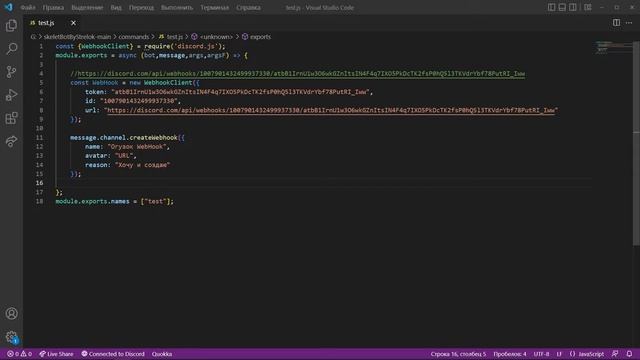Open the Справка menu
The width and height of the screenshot is (640, 360).
point(248,8)
